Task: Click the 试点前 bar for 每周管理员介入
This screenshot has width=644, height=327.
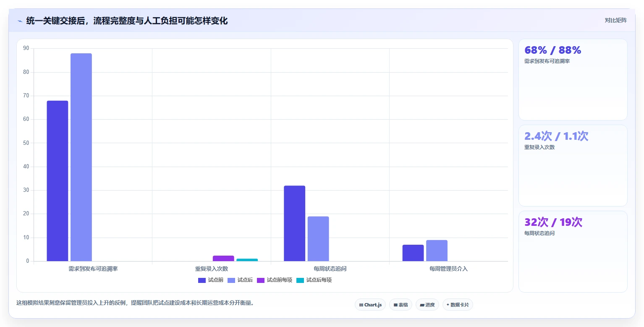Action: point(413,253)
